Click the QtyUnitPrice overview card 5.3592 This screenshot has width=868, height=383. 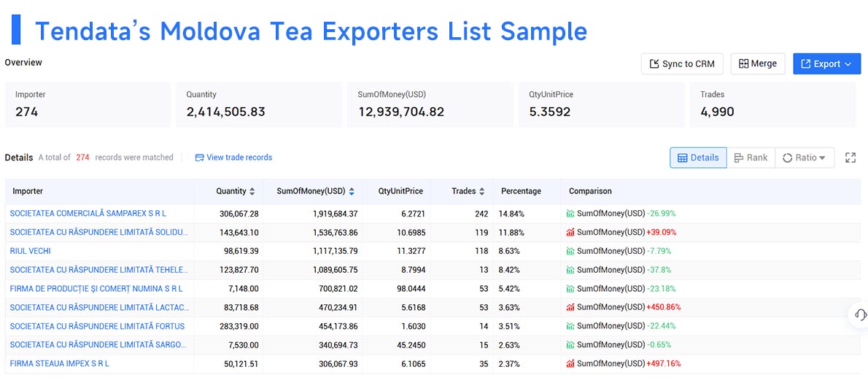coord(602,104)
